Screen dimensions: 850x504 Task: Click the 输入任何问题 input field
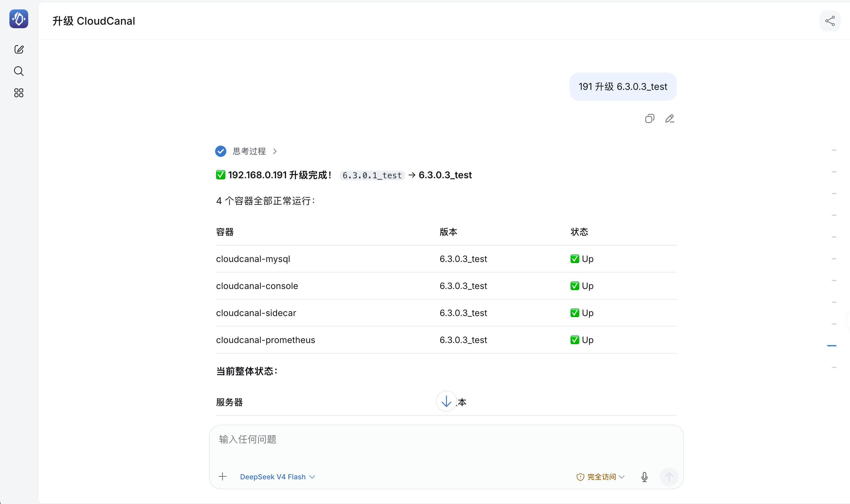pyautogui.click(x=446, y=439)
